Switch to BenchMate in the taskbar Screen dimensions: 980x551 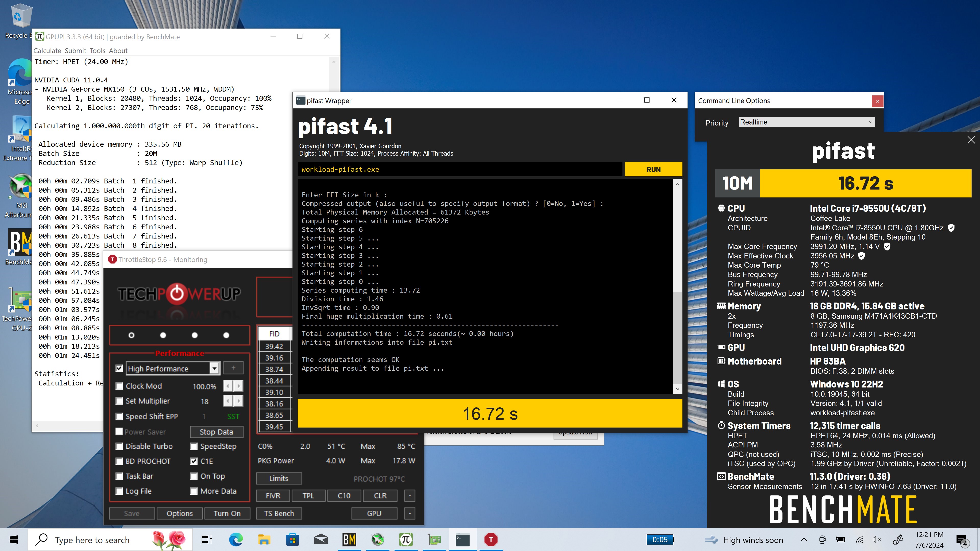(x=349, y=540)
